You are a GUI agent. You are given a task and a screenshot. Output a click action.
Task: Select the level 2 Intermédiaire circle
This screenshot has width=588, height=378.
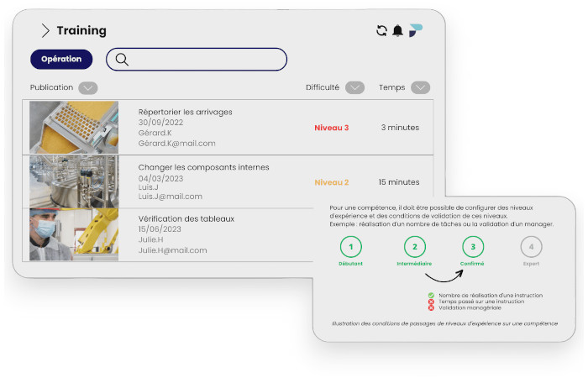[x=414, y=247]
